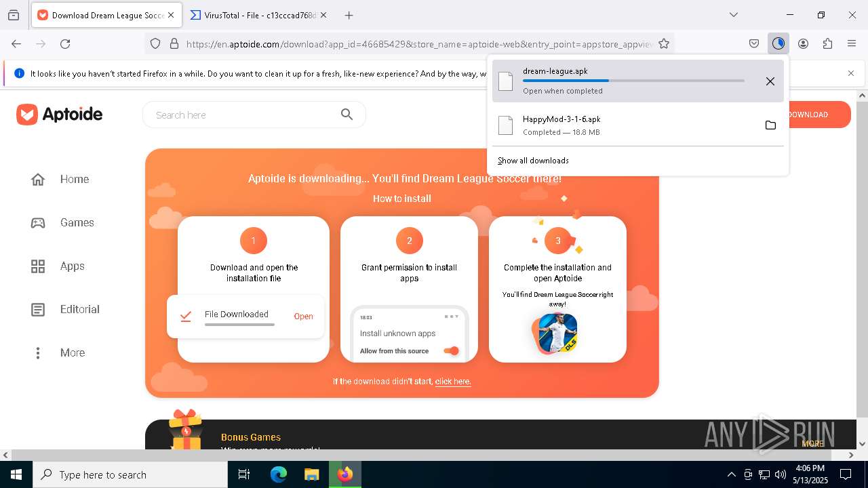This screenshot has width=868, height=488.
Task: Show HappyMod-3-1-6.apk in folder
Action: 770,125
